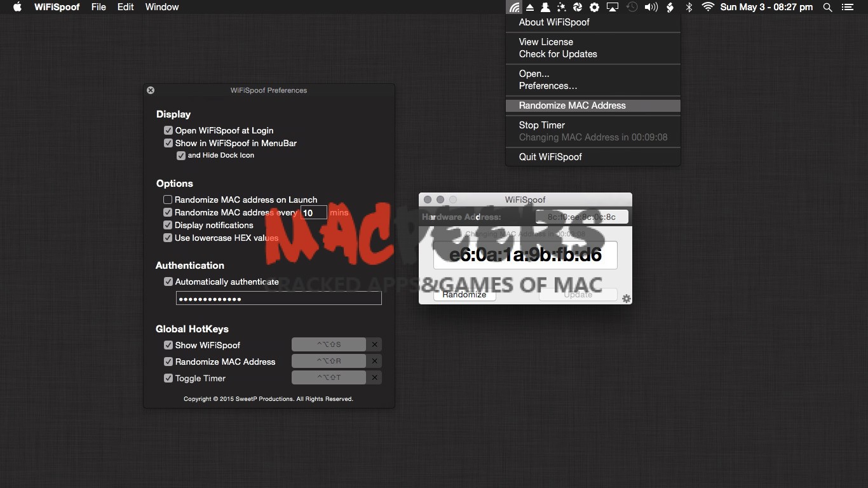Select Check for Updates
The image size is (868, 488).
(593, 54)
